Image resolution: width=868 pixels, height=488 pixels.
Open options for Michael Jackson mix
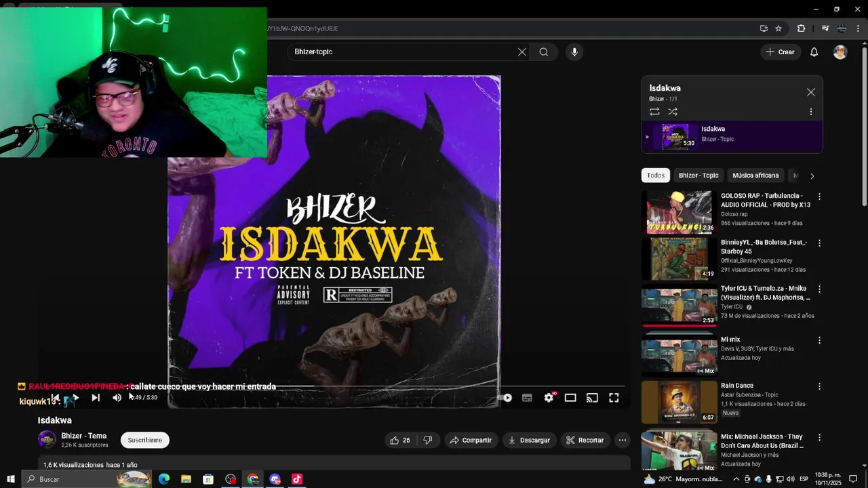point(819,437)
